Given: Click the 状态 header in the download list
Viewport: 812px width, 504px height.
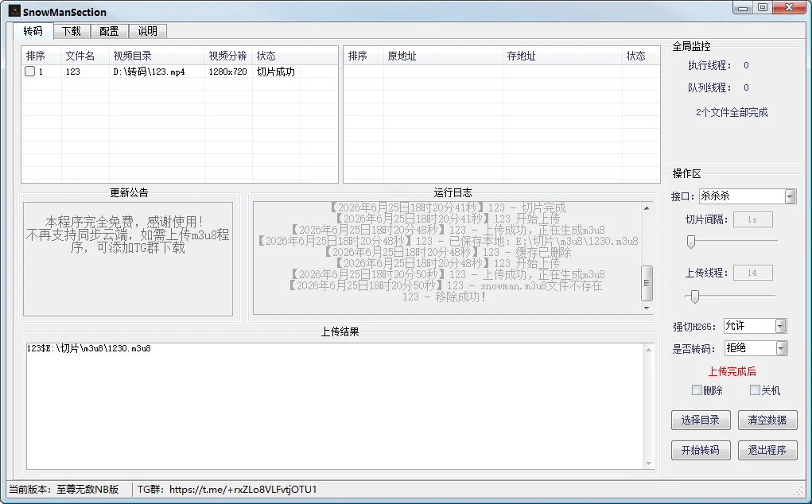Looking at the screenshot, I should point(640,56).
